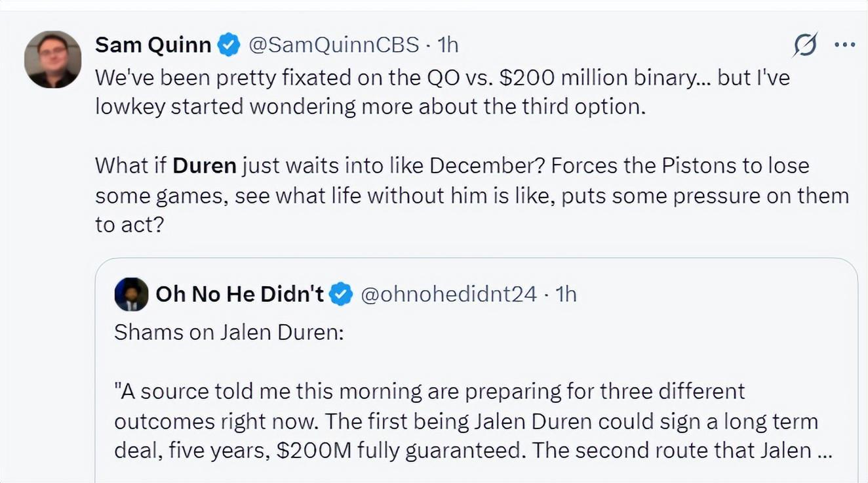The height and width of the screenshot is (483, 868).
Task: Click the paragraph about QO vs. $200 million
Action: [443, 92]
